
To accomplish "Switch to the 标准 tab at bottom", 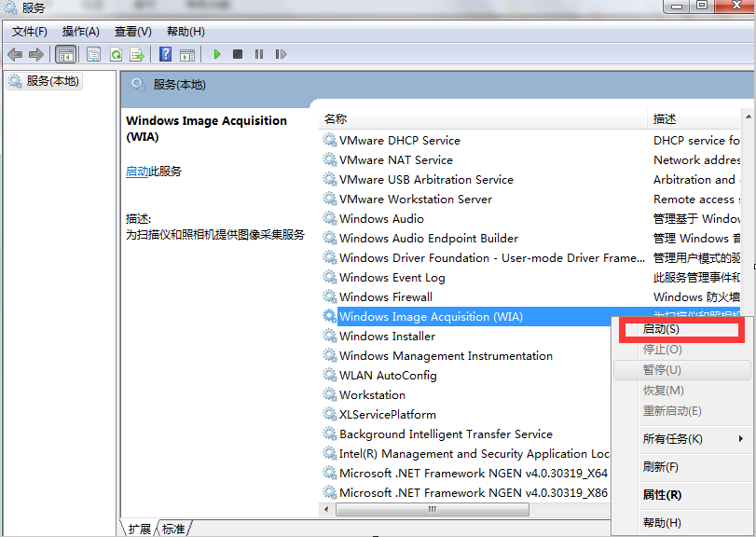I will pos(173,529).
